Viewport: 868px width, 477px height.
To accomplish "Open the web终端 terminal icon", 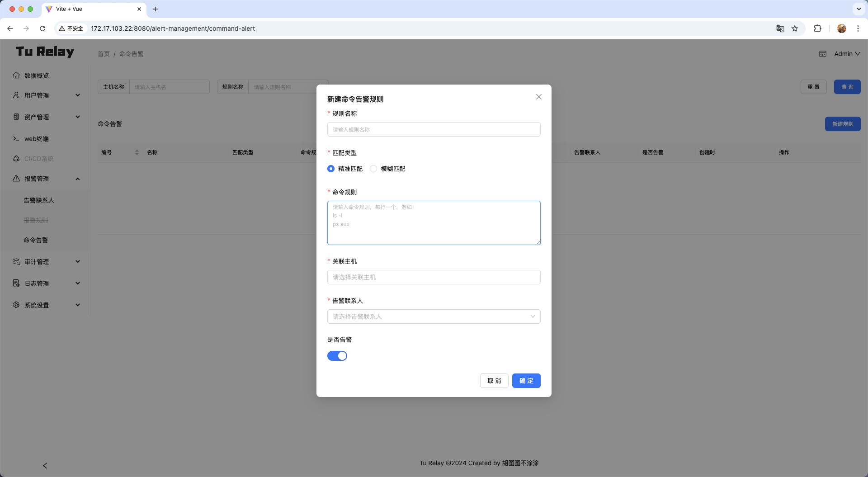I will click(x=16, y=139).
